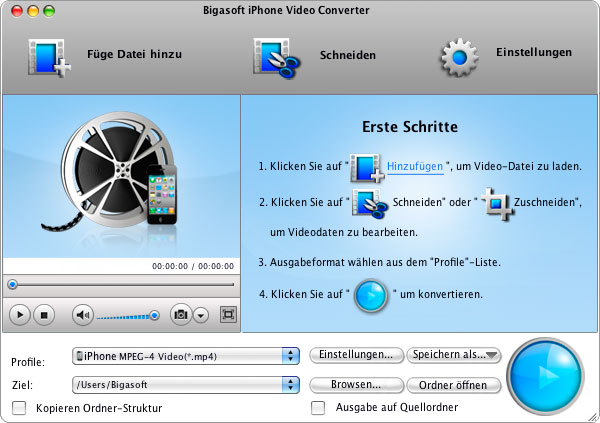Viewport: 600px width, 423px height.
Task: Mute audio with the speaker icon
Action: [83, 315]
